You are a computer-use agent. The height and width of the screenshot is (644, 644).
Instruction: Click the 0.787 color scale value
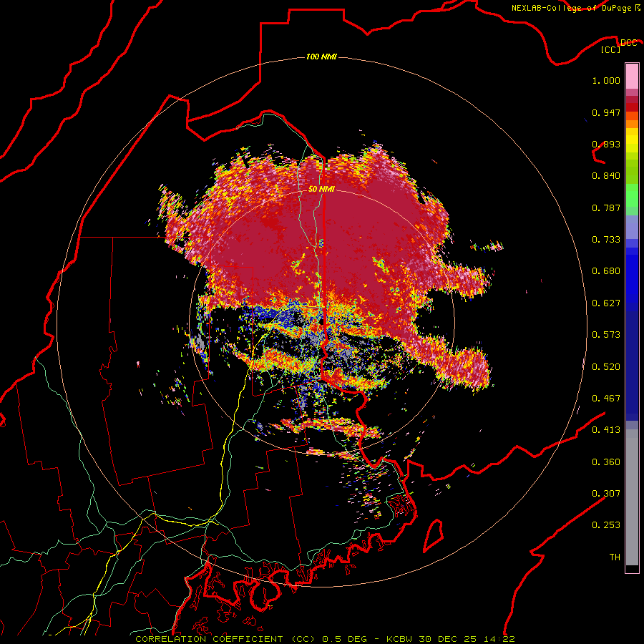point(606,208)
